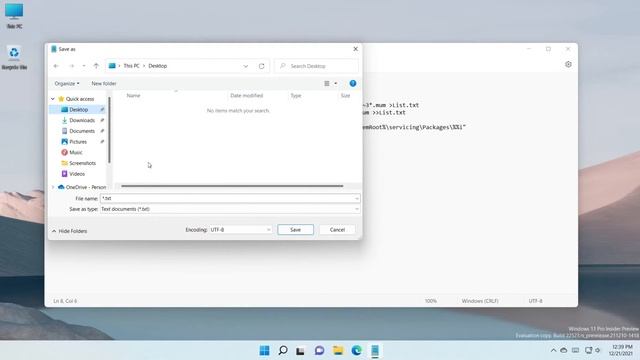The height and width of the screenshot is (360, 640).
Task: Click the Save button
Action: pyautogui.click(x=296, y=230)
